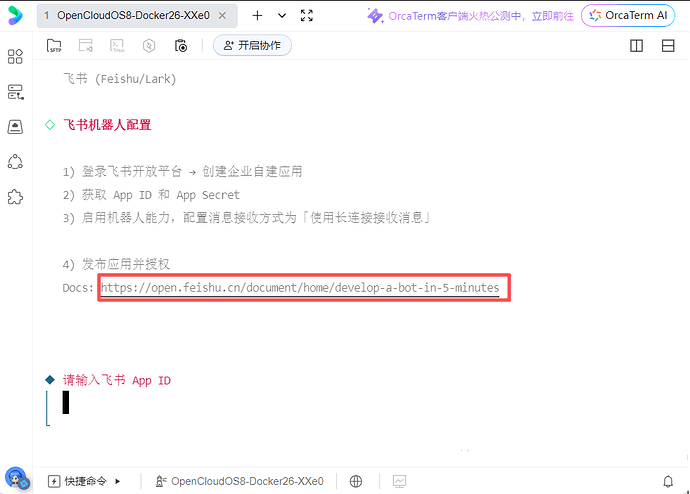The image size is (690, 494).
Task: Open the SFTP folder icon
Action: [x=54, y=45]
